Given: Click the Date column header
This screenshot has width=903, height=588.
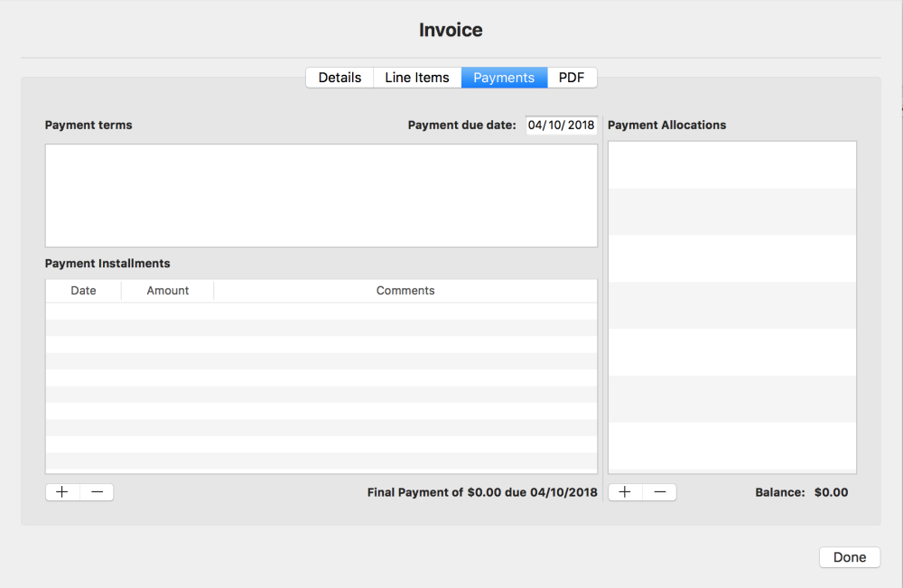Looking at the screenshot, I should (83, 290).
